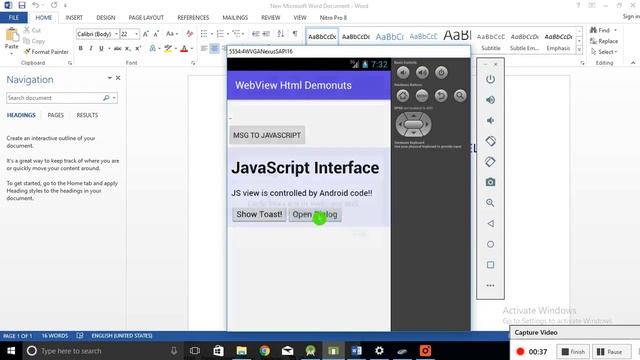Click Find in the Editing group
The image size is (640, 360).
[x=600, y=30]
